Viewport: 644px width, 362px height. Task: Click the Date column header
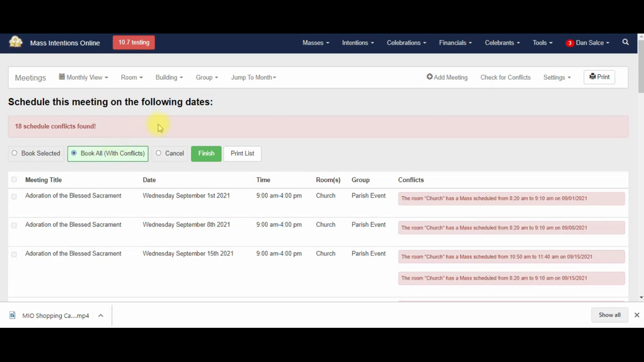[149, 179]
